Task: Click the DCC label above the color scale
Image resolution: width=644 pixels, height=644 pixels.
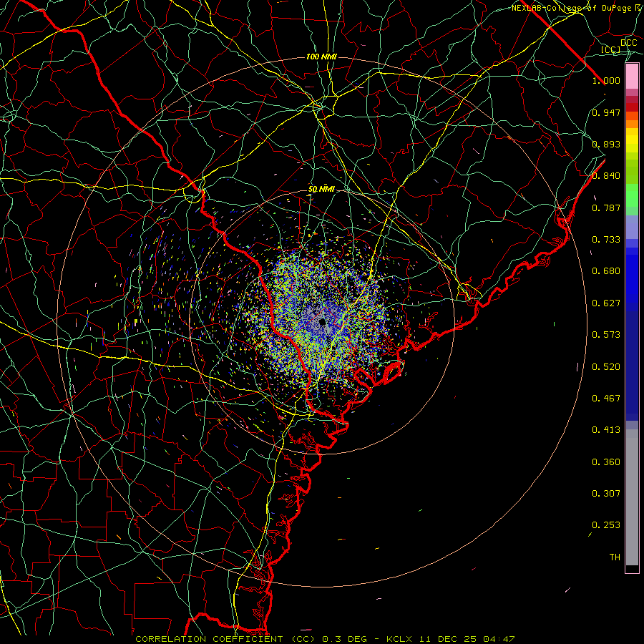Action: 629,43
